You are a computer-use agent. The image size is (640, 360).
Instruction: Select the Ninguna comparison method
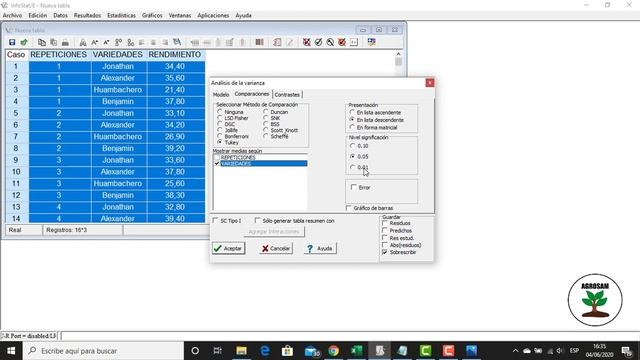click(x=220, y=112)
